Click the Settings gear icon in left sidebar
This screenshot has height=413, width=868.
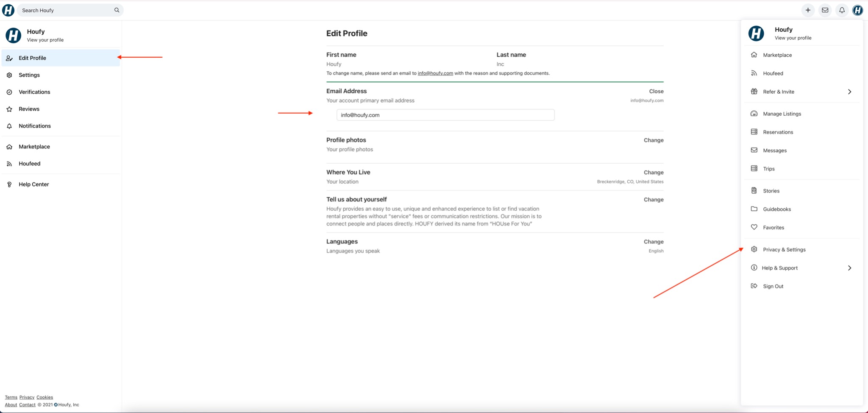click(9, 75)
